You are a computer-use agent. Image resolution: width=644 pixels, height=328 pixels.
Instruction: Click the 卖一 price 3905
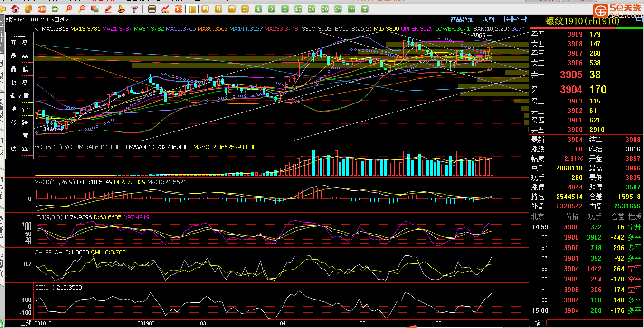coord(571,75)
